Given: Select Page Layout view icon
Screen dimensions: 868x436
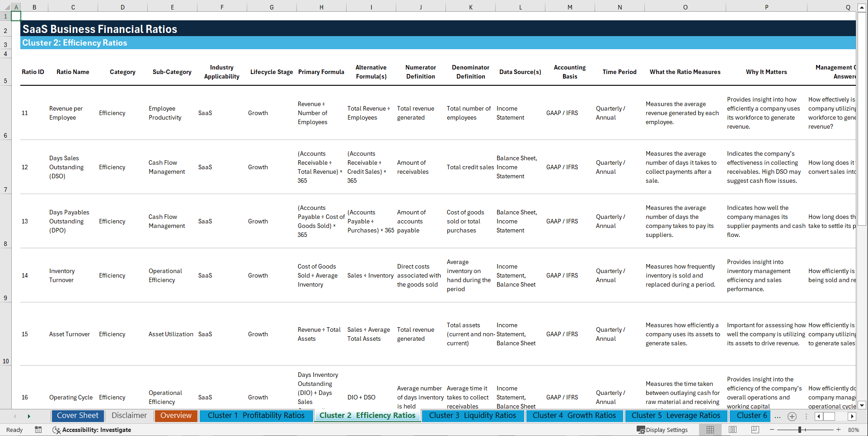Looking at the screenshot, I should [x=732, y=430].
